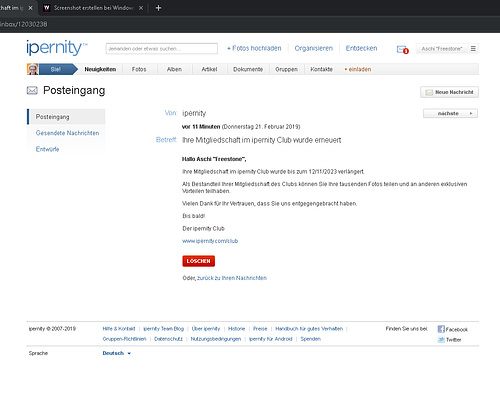The width and height of the screenshot is (500, 398).
Task: Open Fotos hochladen upload link
Action: click(x=254, y=48)
